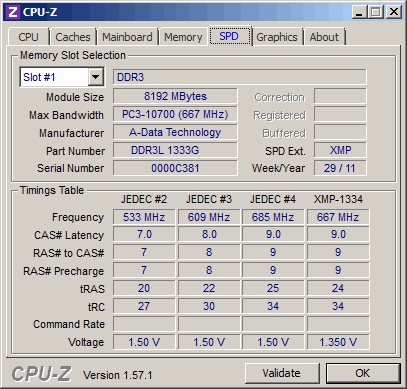Click the PC3-10700 (667 MHz) bandwidth value

click(x=175, y=114)
